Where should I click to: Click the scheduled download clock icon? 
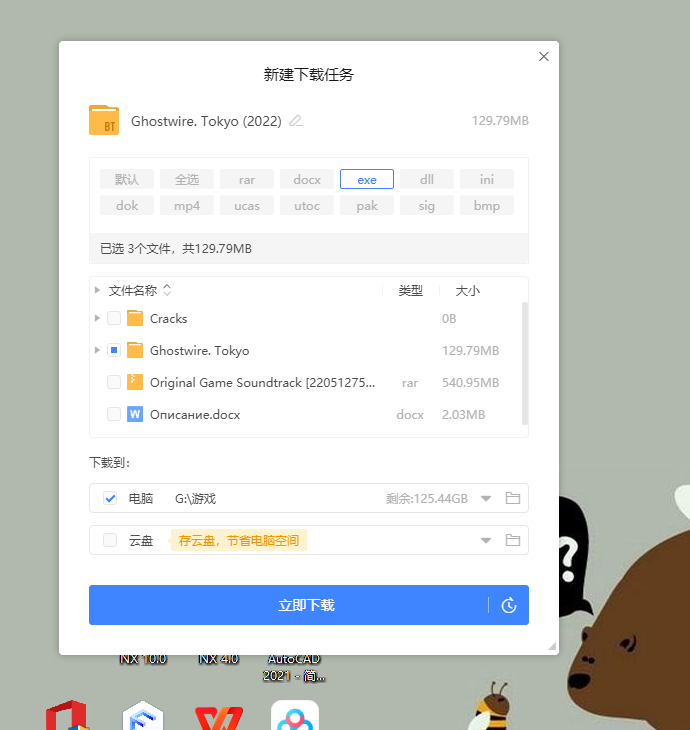[508, 605]
